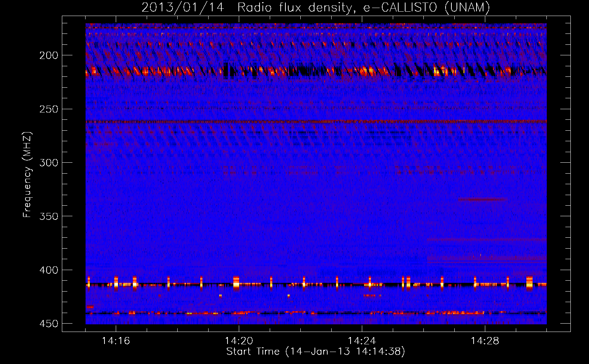Viewport: 589px width, 364px height.
Task: Click the 14:16 time tick label
Action: tap(116, 341)
